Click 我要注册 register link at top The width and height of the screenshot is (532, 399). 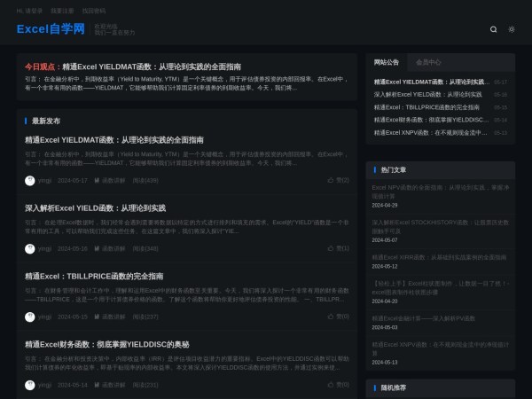click(62, 11)
